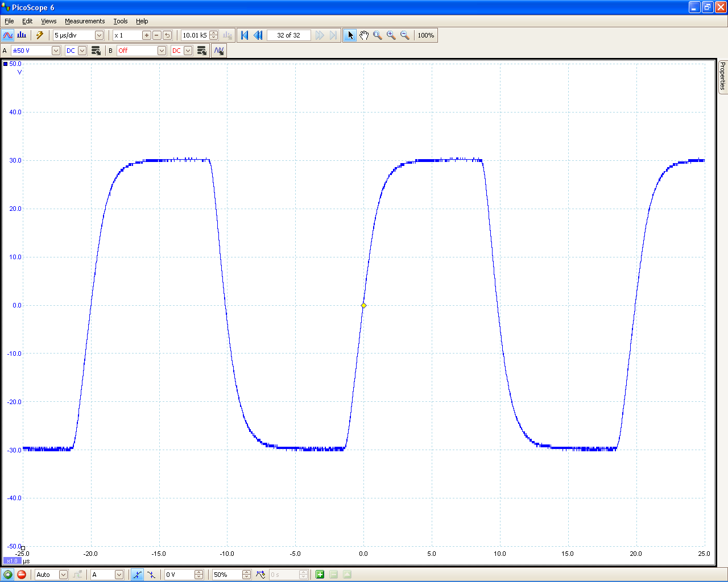Viewport: 728px width, 582px height.
Task: Choose the zoom-out magnifier tool
Action: 405,35
